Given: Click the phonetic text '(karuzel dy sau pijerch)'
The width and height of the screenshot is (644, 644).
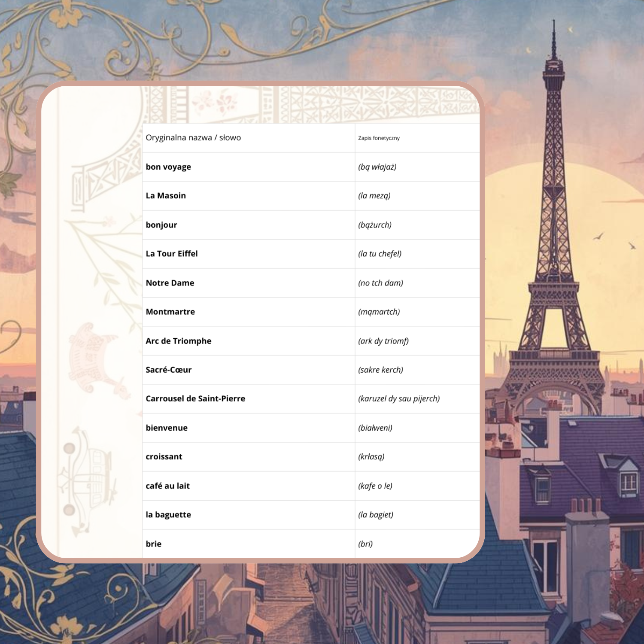Looking at the screenshot, I should 399,398.
